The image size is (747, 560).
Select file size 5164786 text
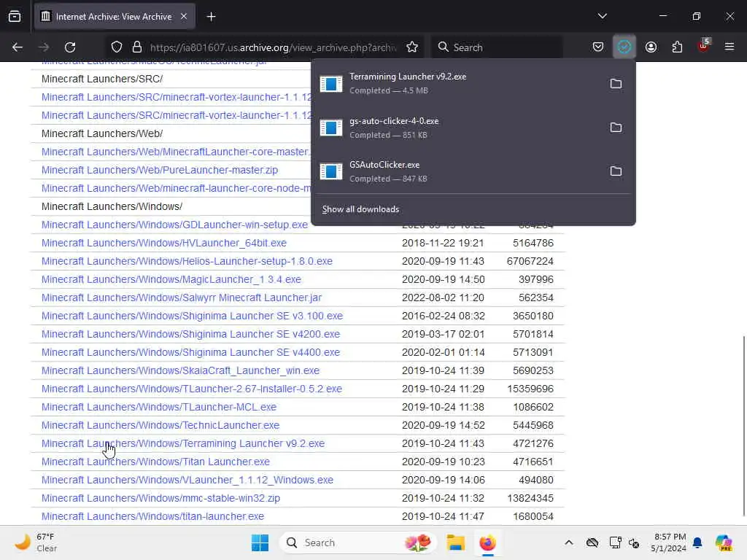pyautogui.click(x=533, y=243)
